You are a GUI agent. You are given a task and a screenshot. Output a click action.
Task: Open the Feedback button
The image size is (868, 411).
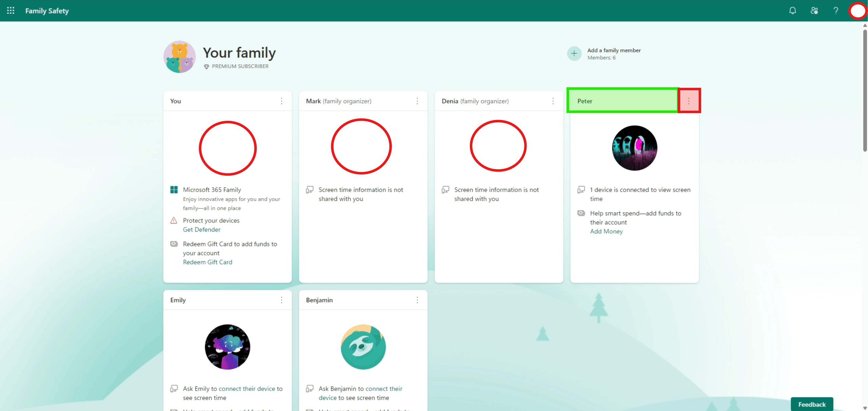(812, 404)
